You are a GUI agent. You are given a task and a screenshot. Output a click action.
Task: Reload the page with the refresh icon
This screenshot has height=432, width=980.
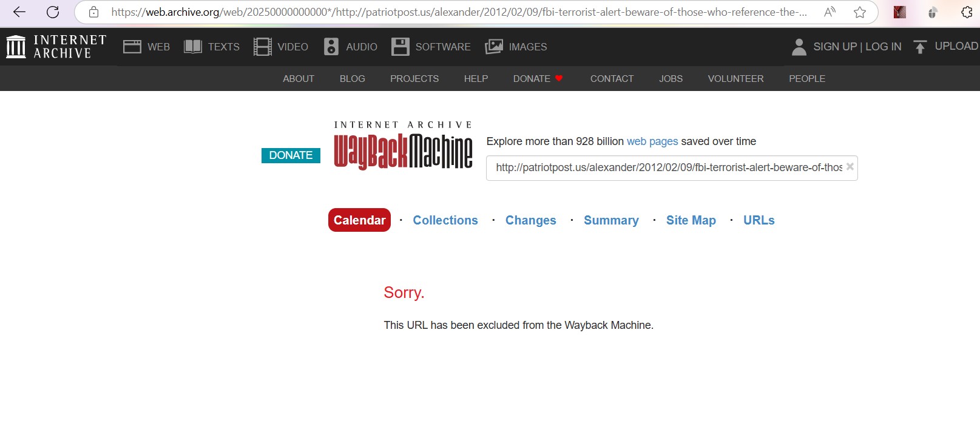pyautogui.click(x=53, y=12)
